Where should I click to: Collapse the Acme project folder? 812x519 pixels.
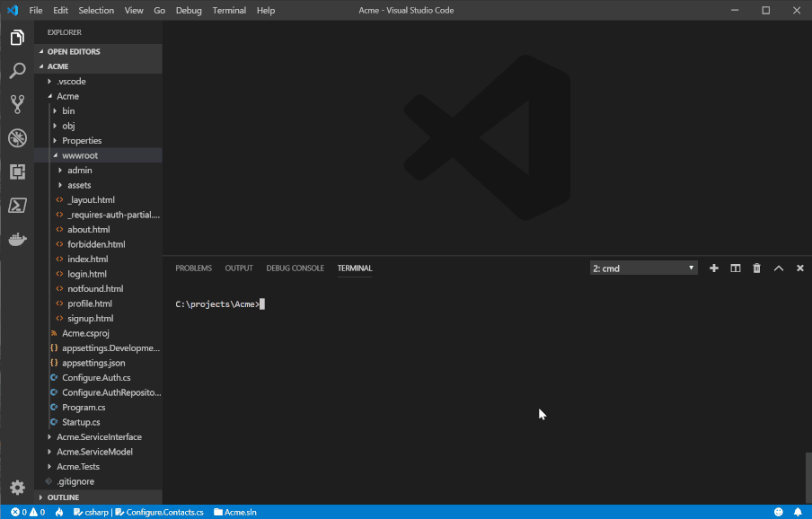pyautogui.click(x=99, y=96)
